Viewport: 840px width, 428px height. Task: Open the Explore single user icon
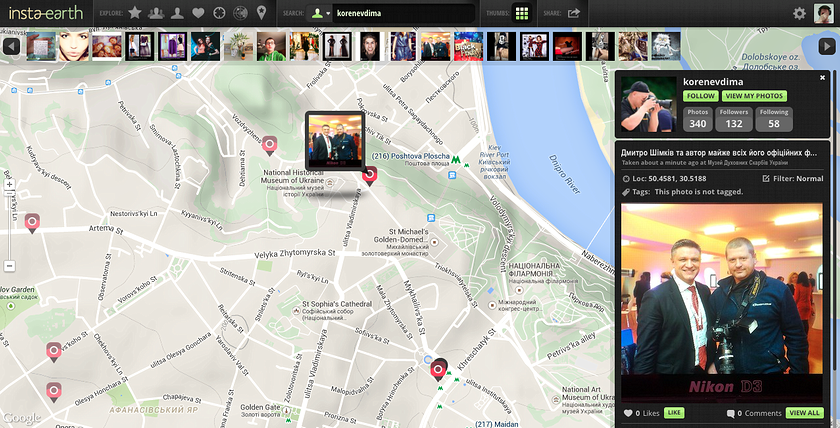[x=177, y=13]
